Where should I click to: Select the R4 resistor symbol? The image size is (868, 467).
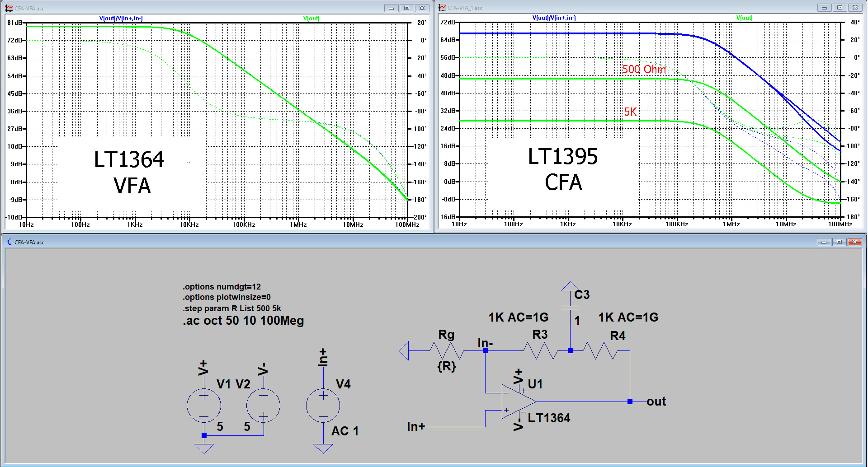(600, 350)
